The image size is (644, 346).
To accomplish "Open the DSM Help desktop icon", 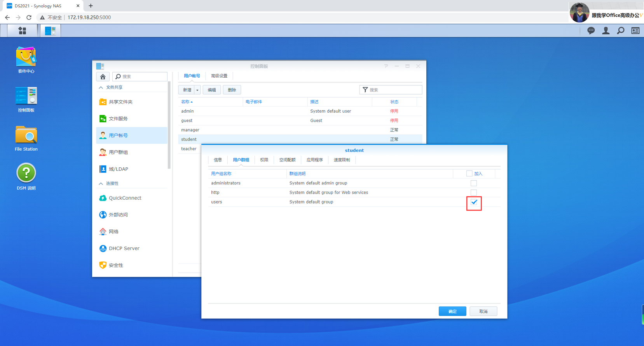I will click(26, 177).
